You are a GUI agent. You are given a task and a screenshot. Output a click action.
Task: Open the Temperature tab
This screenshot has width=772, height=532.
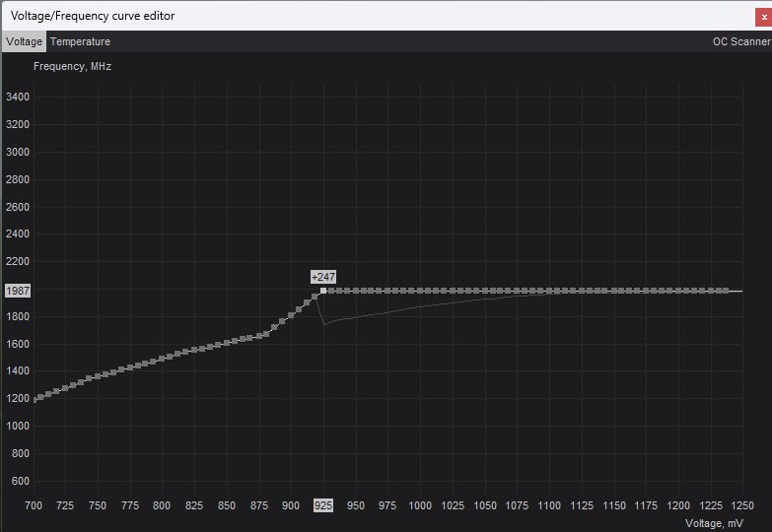[x=80, y=41]
